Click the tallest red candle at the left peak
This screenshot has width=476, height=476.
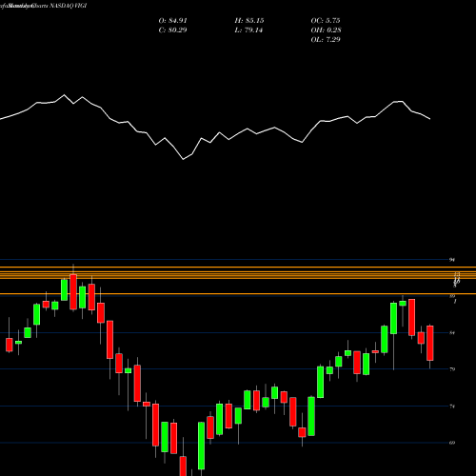coord(73,291)
